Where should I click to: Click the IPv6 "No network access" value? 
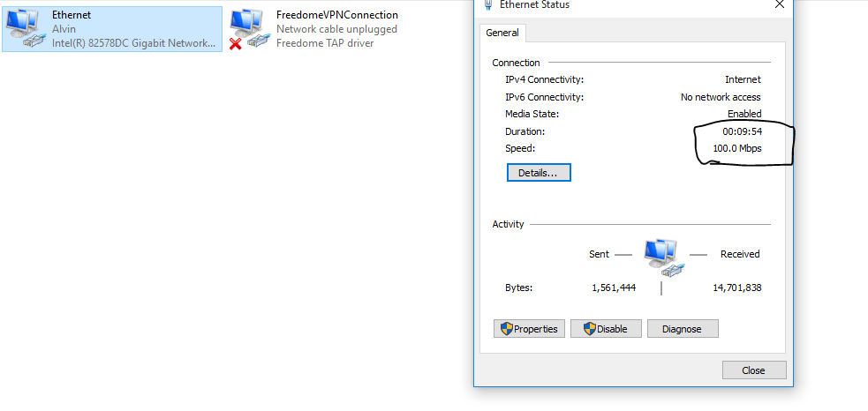point(721,97)
